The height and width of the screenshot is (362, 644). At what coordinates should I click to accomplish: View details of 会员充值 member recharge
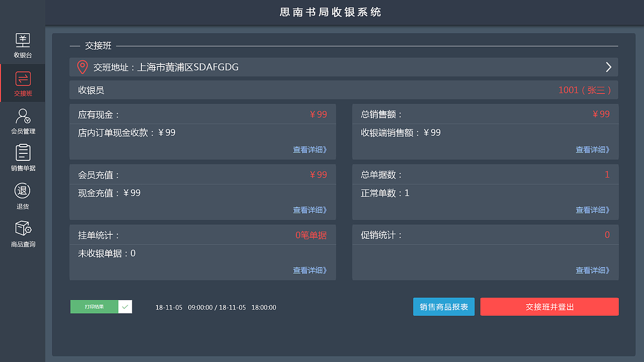coord(310,210)
